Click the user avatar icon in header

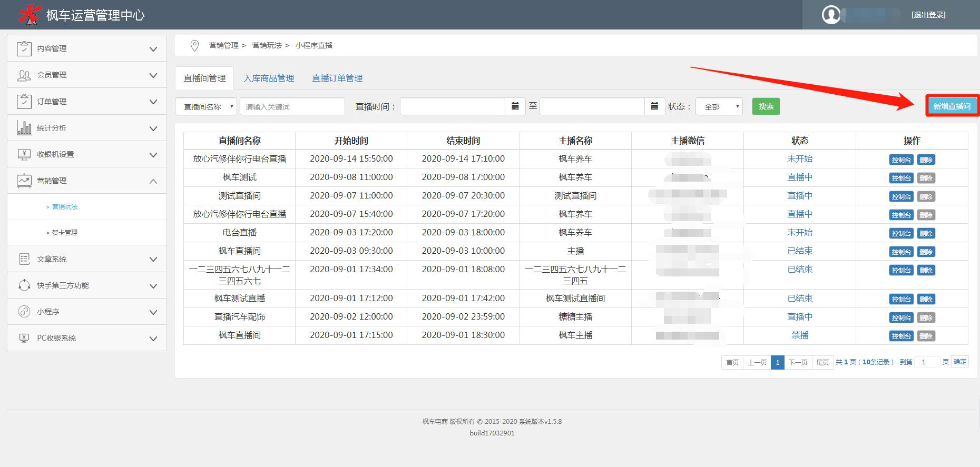click(831, 15)
